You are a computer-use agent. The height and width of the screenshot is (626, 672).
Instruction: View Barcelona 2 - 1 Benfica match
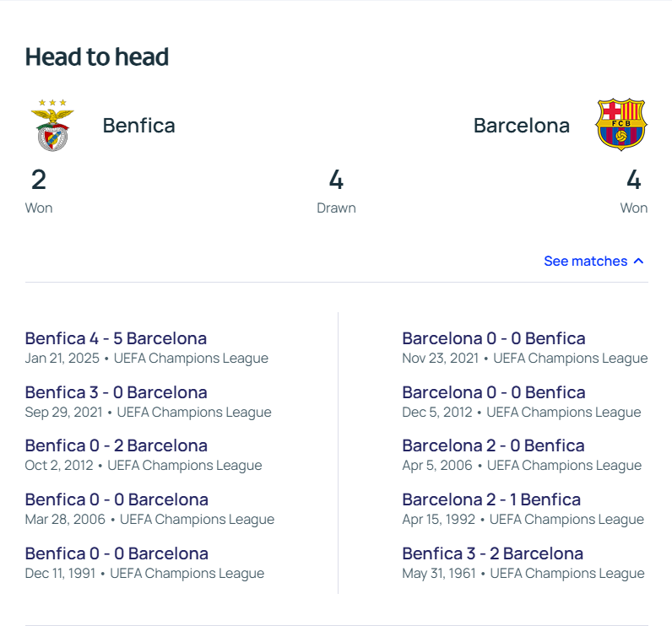491,499
